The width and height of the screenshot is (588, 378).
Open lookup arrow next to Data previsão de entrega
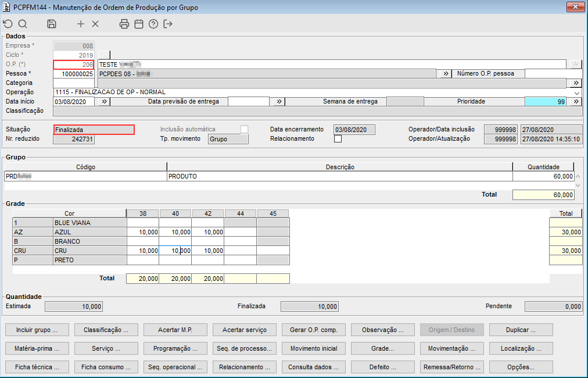(279, 102)
